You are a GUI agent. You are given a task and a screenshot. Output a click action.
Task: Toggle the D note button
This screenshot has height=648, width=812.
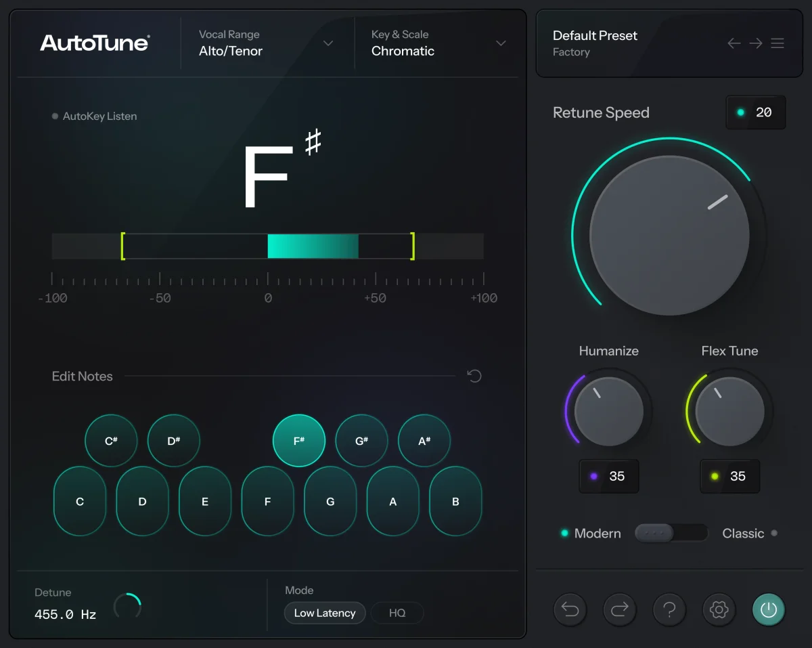(x=143, y=502)
